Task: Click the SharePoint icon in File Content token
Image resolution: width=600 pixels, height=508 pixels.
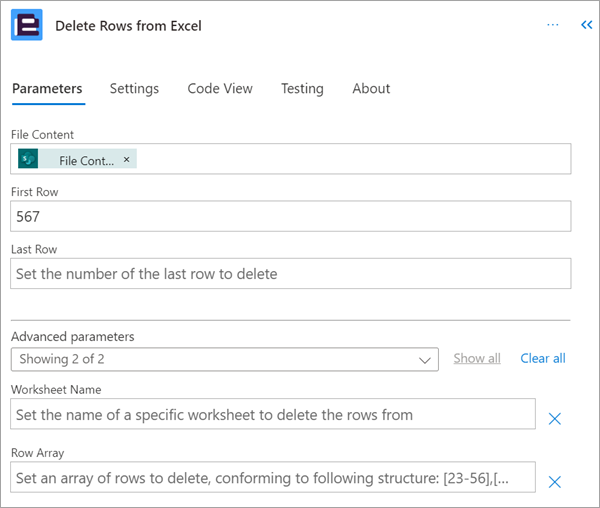Action: coord(28,159)
